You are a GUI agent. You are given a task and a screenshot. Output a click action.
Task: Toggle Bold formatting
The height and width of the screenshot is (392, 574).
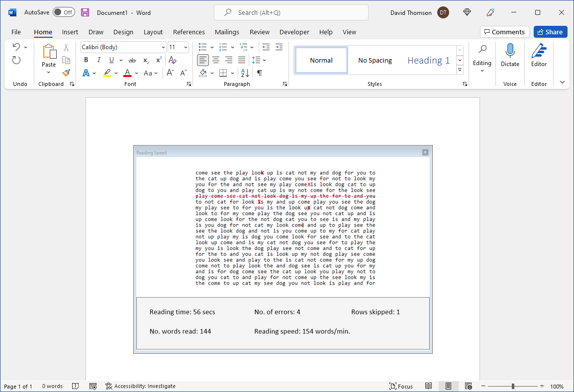[x=86, y=60]
